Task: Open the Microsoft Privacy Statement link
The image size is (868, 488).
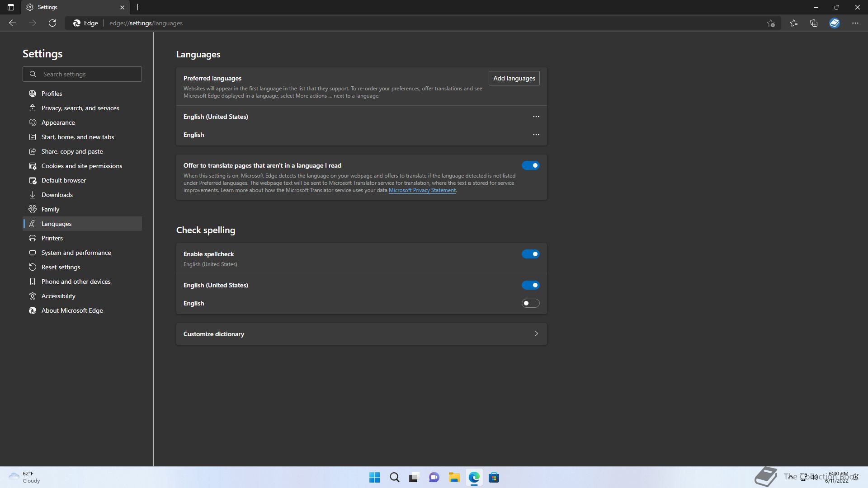Action: coord(422,190)
